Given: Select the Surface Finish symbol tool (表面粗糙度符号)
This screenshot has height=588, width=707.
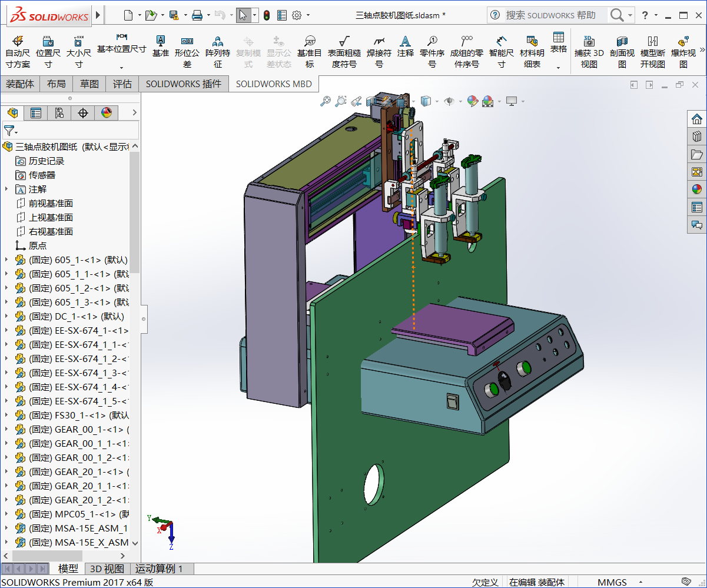Looking at the screenshot, I should click(x=344, y=51).
